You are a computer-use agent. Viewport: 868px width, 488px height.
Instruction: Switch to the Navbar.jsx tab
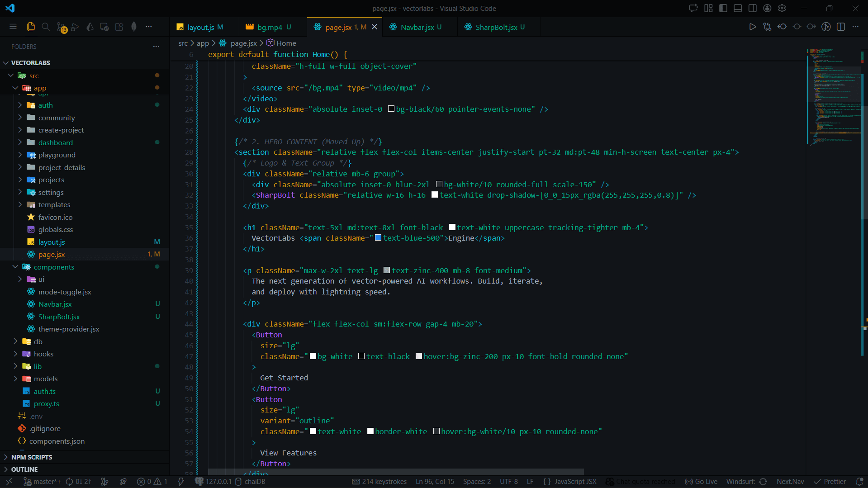[x=417, y=27]
